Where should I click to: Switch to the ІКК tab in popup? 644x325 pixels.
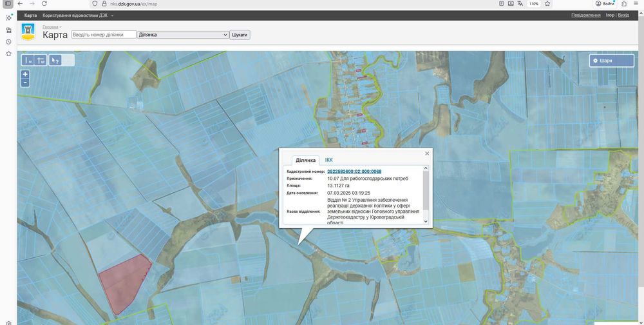point(328,160)
